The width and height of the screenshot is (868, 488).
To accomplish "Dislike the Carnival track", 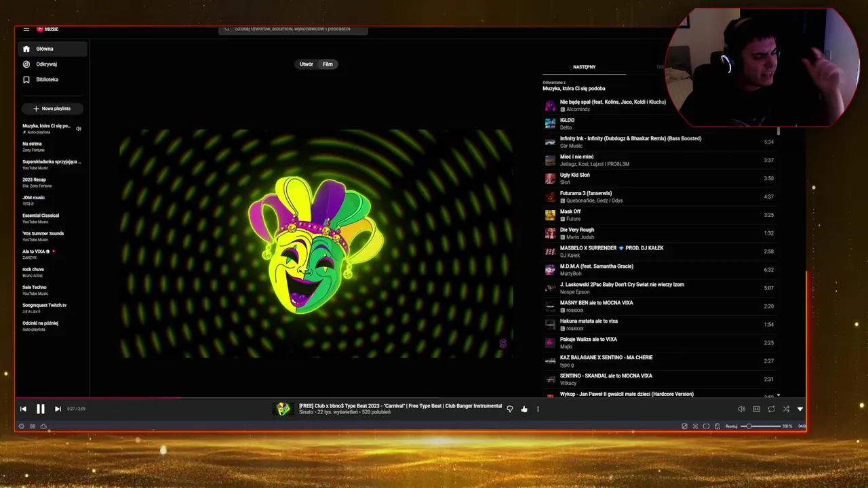I will tap(510, 409).
